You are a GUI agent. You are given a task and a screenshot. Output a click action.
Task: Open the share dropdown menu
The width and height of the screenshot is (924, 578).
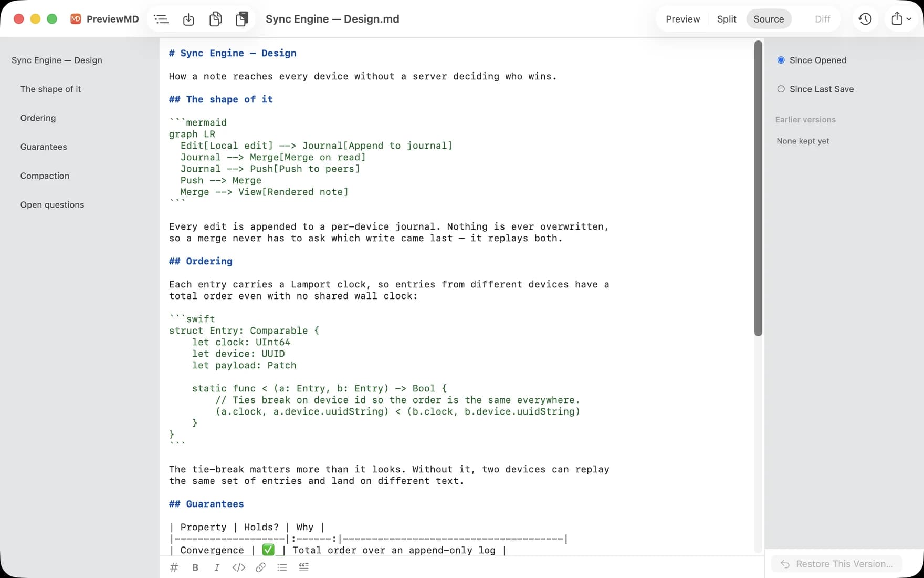pos(901,19)
